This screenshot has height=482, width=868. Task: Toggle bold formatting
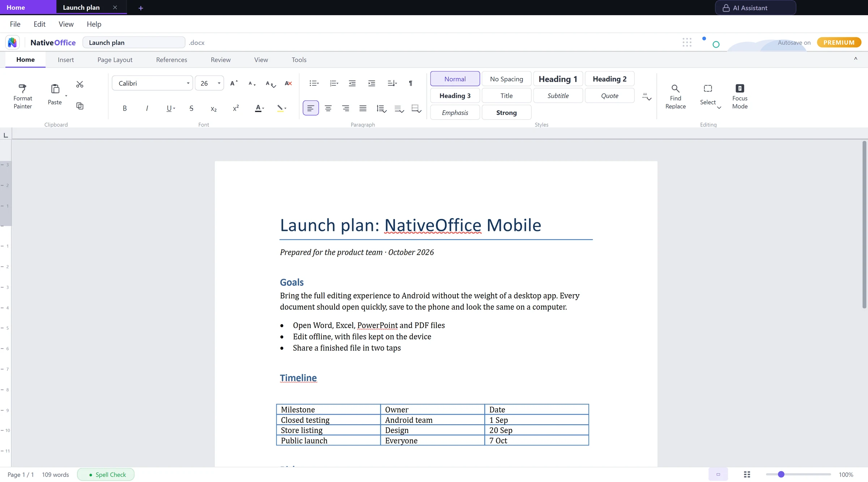[x=125, y=108]
